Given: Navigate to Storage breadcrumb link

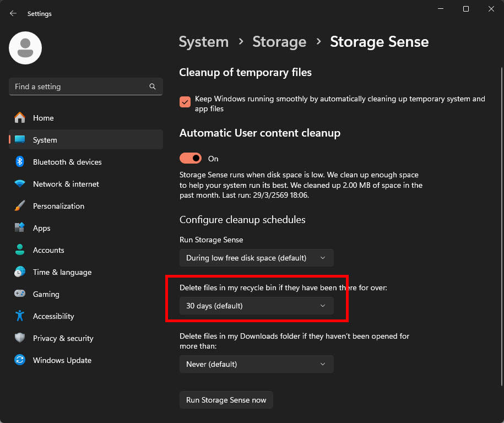Looking at the screenshot, I should click(x=279, y=42).
